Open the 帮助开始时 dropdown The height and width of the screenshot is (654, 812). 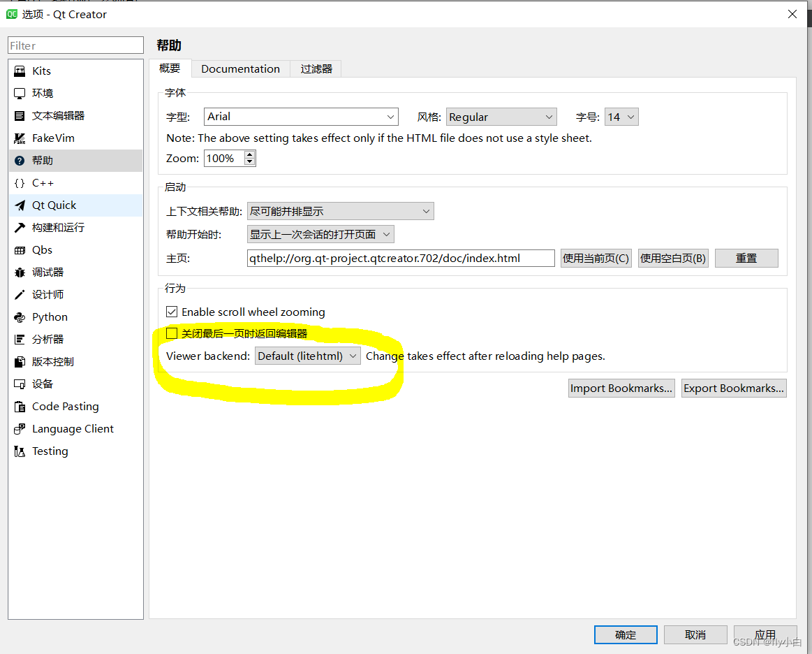point(320,234)
